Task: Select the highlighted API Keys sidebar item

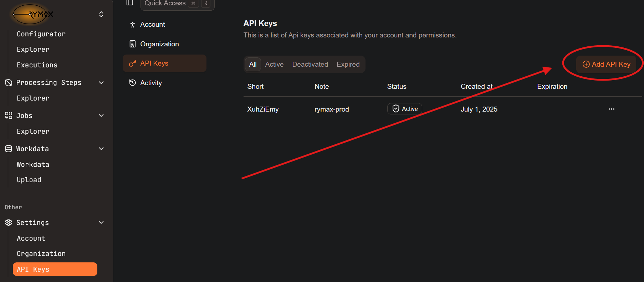Action: point(55,269)
